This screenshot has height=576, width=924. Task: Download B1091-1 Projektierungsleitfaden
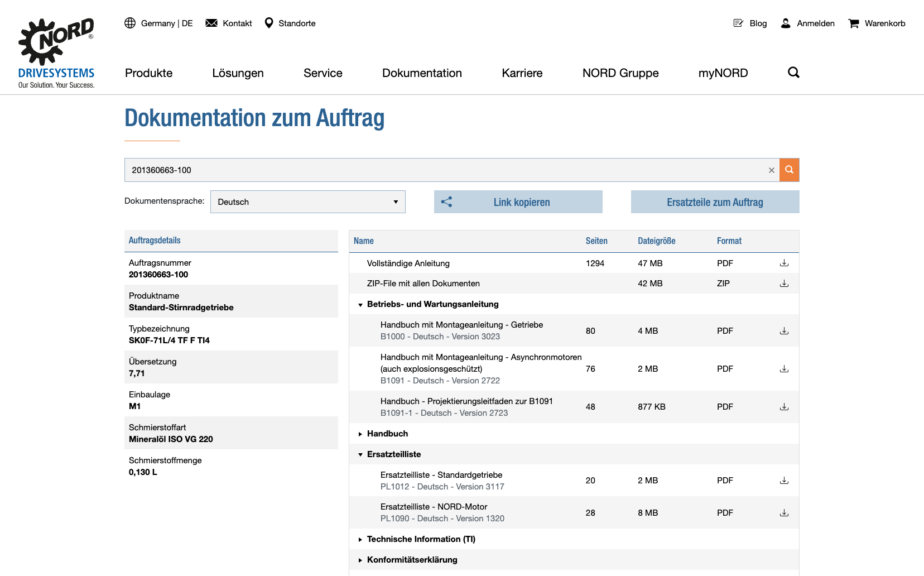[x=784, y=407]
